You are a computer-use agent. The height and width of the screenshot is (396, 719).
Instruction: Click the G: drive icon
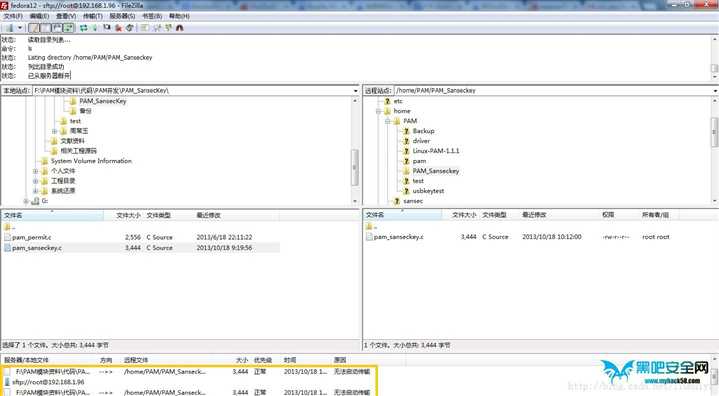(x=36, y=201)
